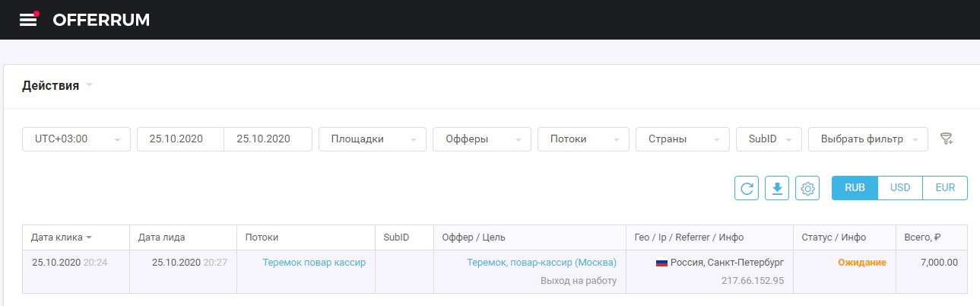980x306 pixels.
Task: Click the download export icon
Action: pos(777,188)
